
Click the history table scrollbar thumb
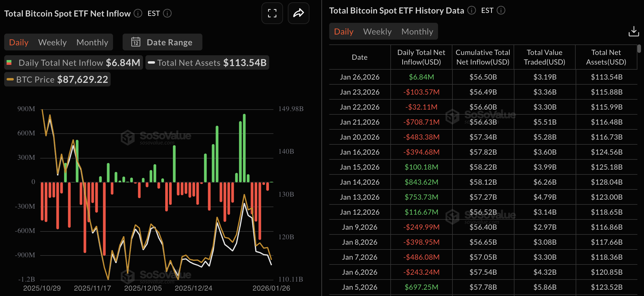click(639, 48)
